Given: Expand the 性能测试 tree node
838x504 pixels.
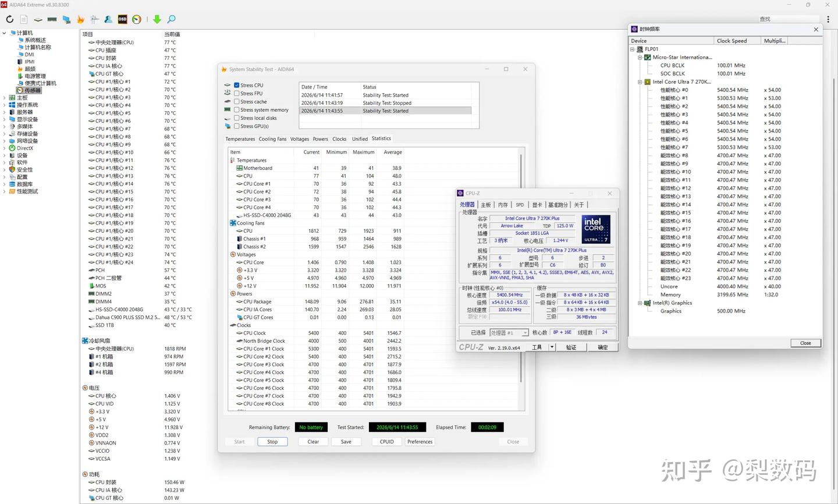Looking at the screenshot, I should [4, 191].
